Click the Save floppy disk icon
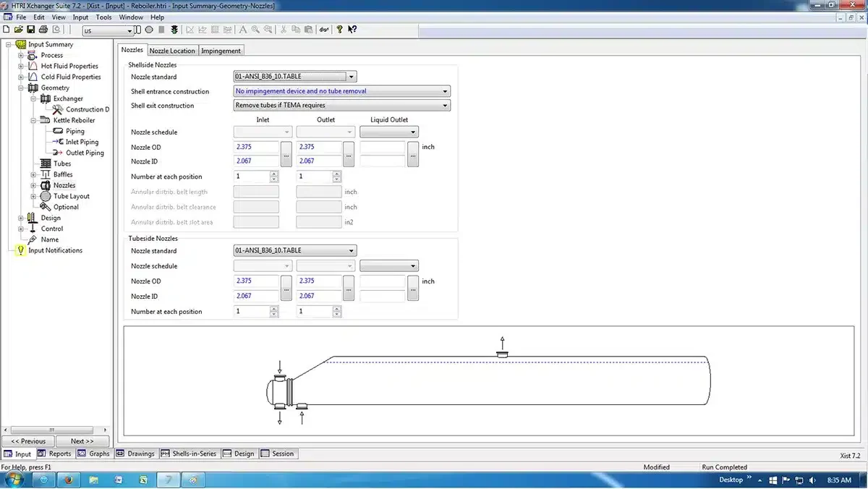The width and height of the screenshot is (868, 489). tap(30, 30)
